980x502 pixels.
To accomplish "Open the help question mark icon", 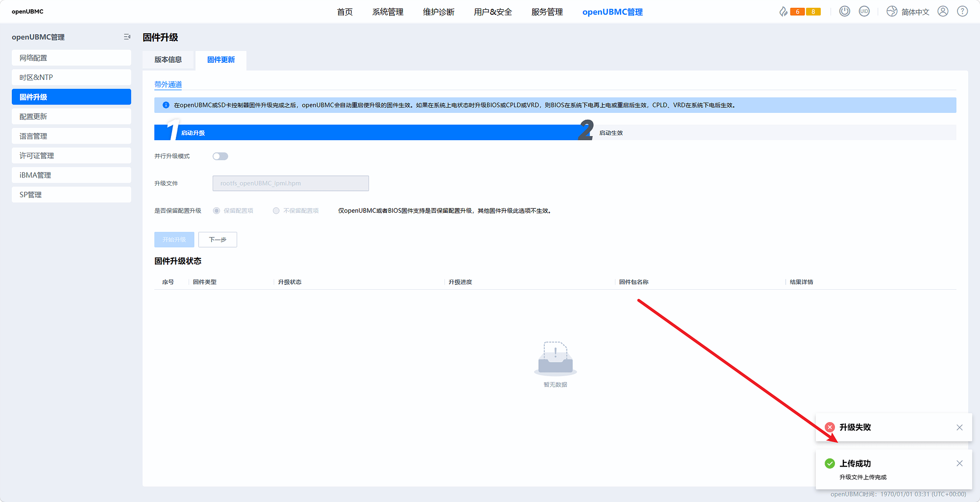I will [x=962, y=11].
